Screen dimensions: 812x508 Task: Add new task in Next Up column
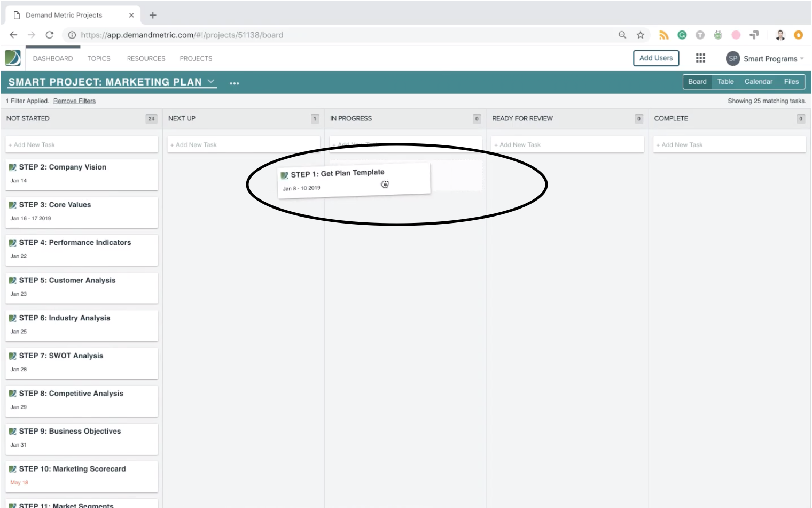click(x=244, y=145)
